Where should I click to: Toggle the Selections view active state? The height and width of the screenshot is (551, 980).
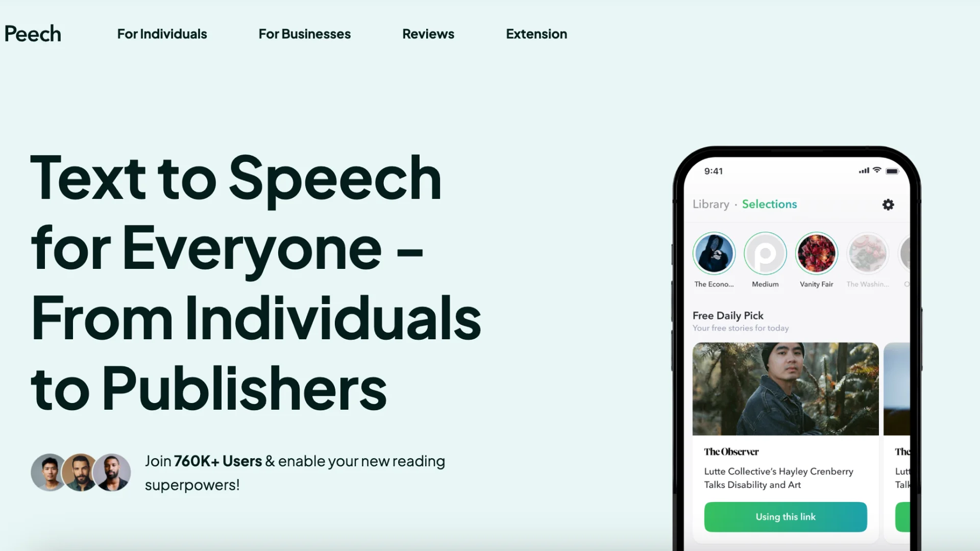(x=769, y=204)
